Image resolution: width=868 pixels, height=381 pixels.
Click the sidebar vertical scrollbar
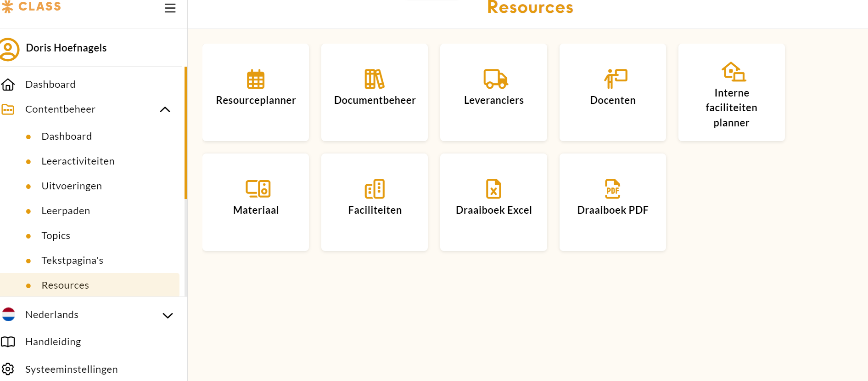(x=186, y=133)
